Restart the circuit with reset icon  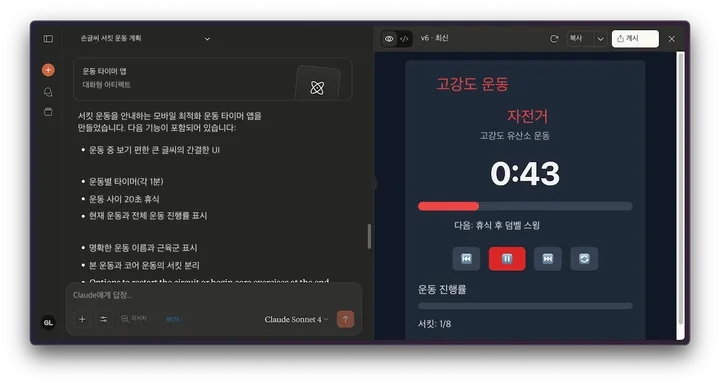tap(584, 259)
